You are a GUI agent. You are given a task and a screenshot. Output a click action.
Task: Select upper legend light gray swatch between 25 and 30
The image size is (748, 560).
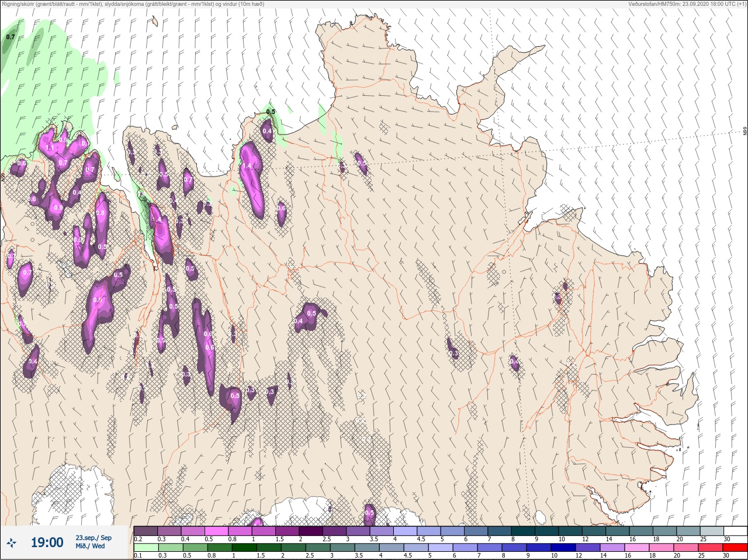click(712, 531)
